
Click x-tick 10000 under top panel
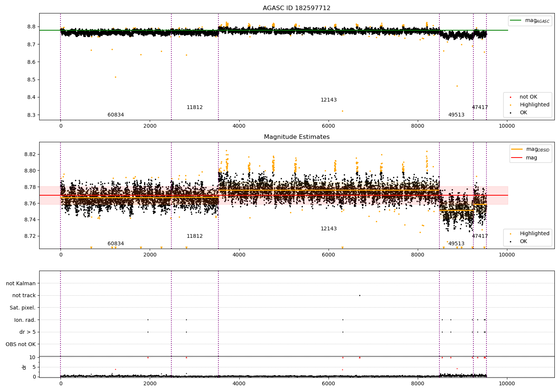[x=507, y=126]
